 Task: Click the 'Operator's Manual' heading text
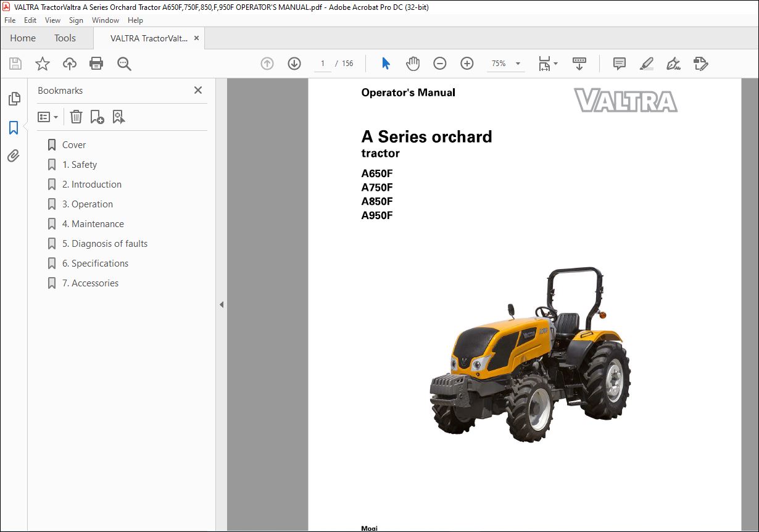click(x=408, y=93)
